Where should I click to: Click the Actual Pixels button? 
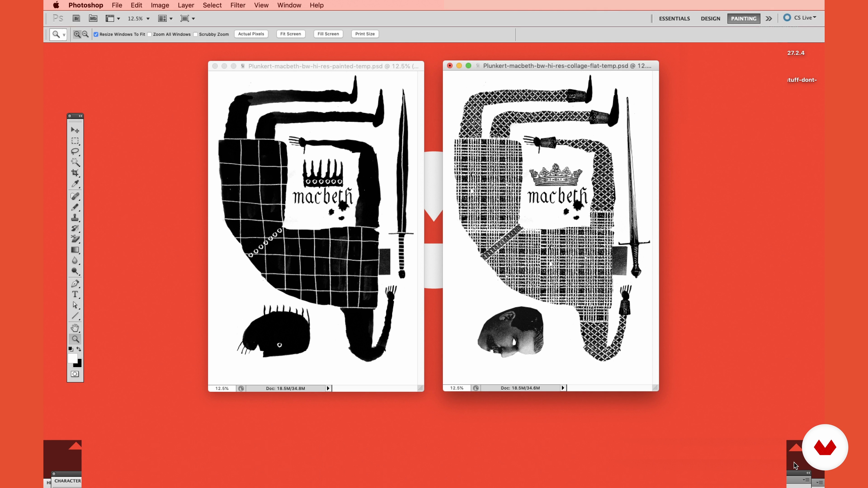(x=251, y=34)
